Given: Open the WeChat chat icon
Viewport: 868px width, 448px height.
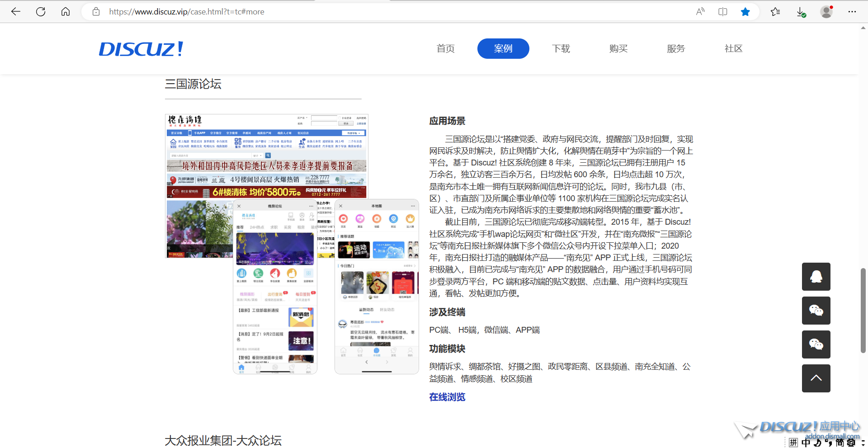Looking at the screenshot, I should tap(816, 311).
